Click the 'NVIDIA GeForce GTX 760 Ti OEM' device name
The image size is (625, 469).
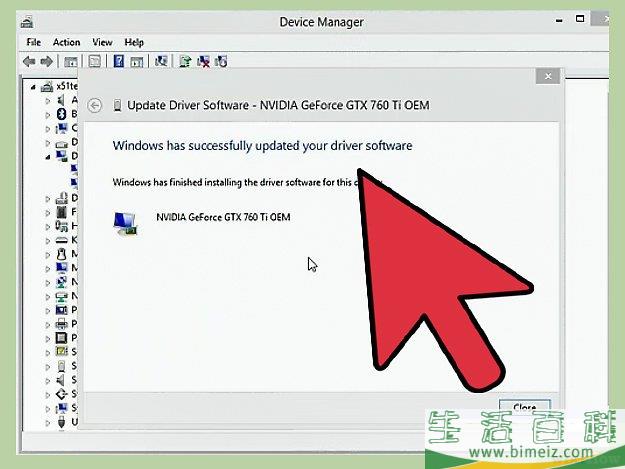click(223, 217)
